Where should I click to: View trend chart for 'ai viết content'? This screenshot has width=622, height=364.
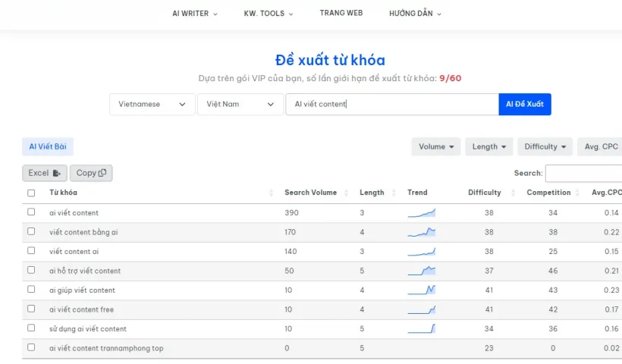pos(421,213)
